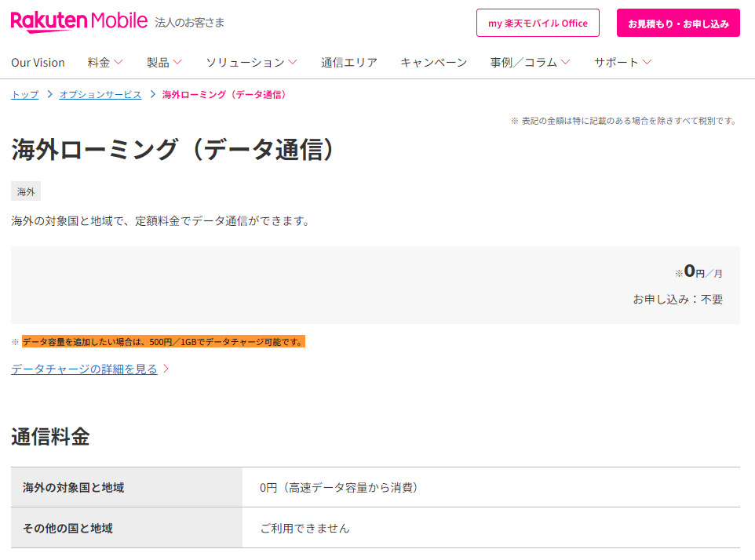Click the arrow icon after データチャージの詳細を見る

pos(166,369)
